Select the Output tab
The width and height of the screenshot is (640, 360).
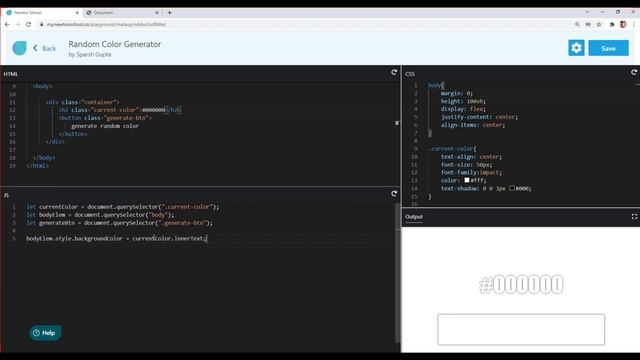coord(414,217)
